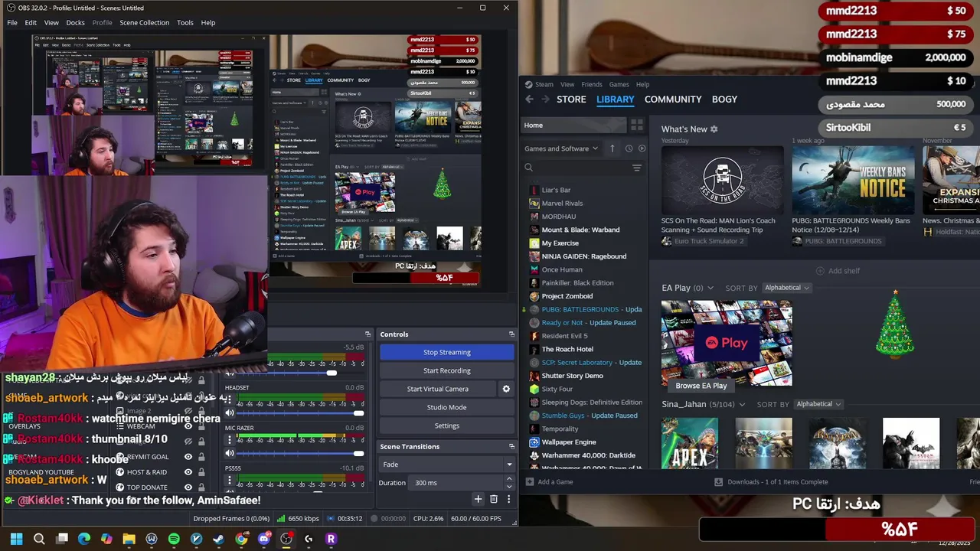Mute the MIC RAZER audio channel
Screen dimensions: 980x551
coord(229,454)
